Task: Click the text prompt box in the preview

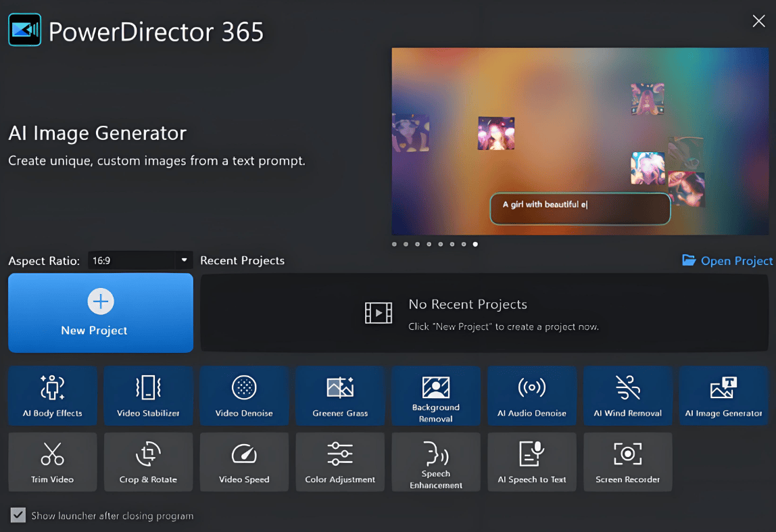Action: 581,208
